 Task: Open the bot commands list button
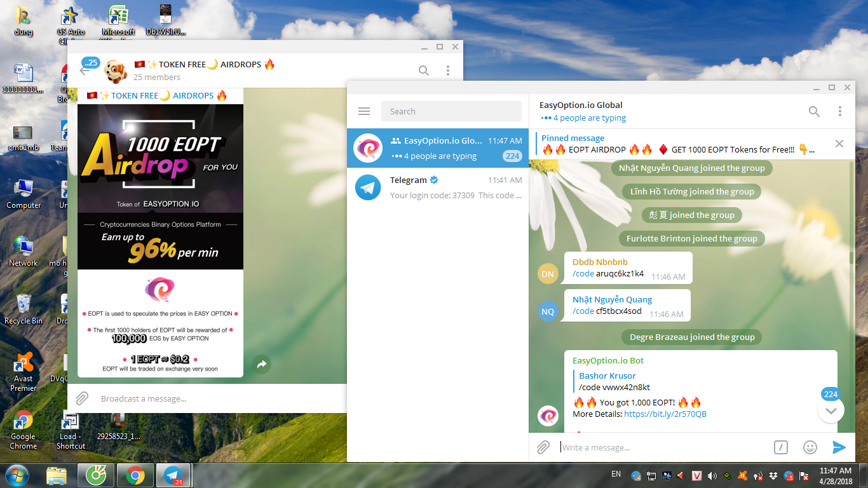(781, 447)
